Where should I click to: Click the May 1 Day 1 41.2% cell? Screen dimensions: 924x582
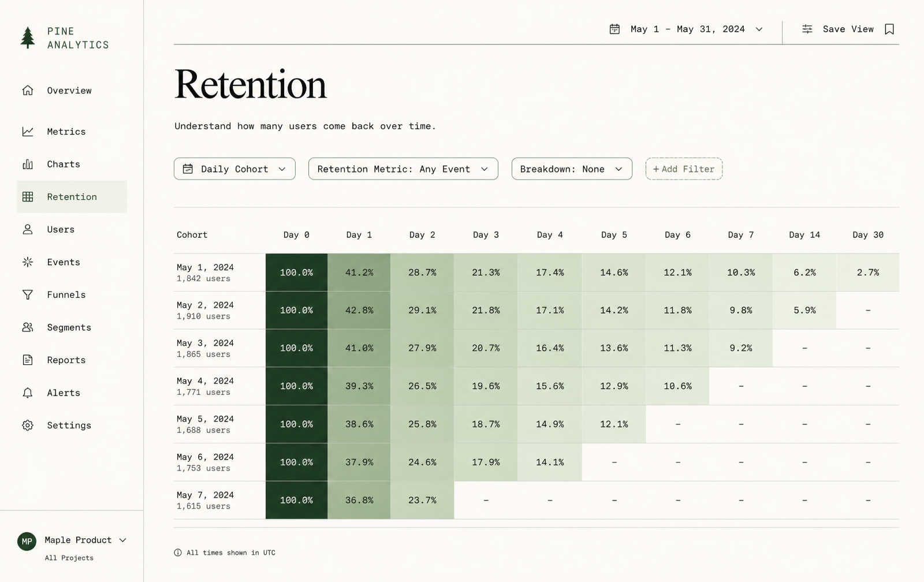(x=359, y=272)
